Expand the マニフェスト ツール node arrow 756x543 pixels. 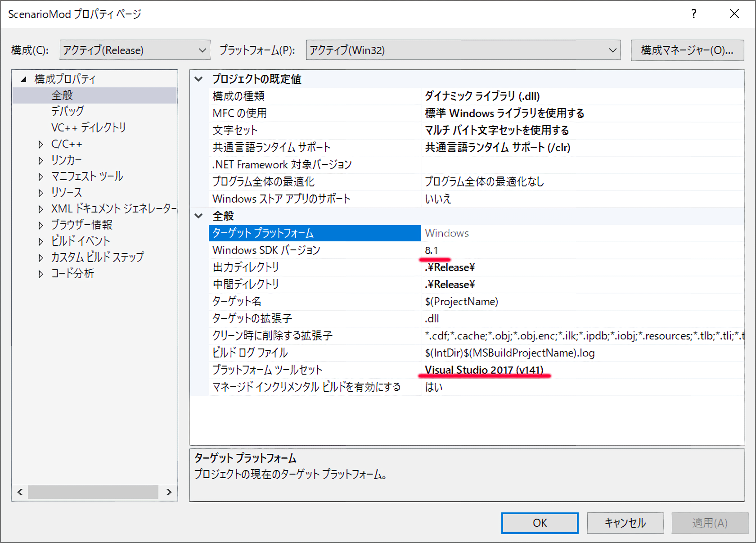coord(41,177)
